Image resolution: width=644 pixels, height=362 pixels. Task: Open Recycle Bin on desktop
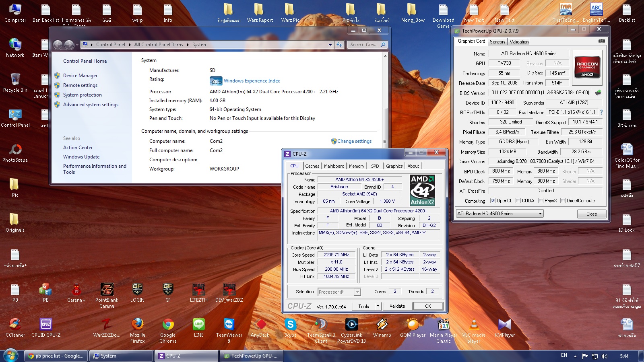(x=15, y=80)
